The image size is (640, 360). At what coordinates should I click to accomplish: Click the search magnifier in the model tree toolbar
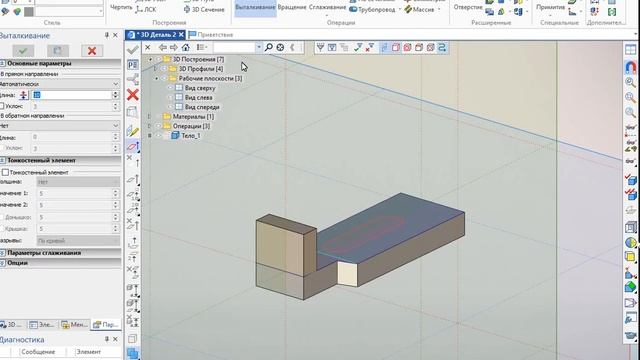(x=269, y=47)
